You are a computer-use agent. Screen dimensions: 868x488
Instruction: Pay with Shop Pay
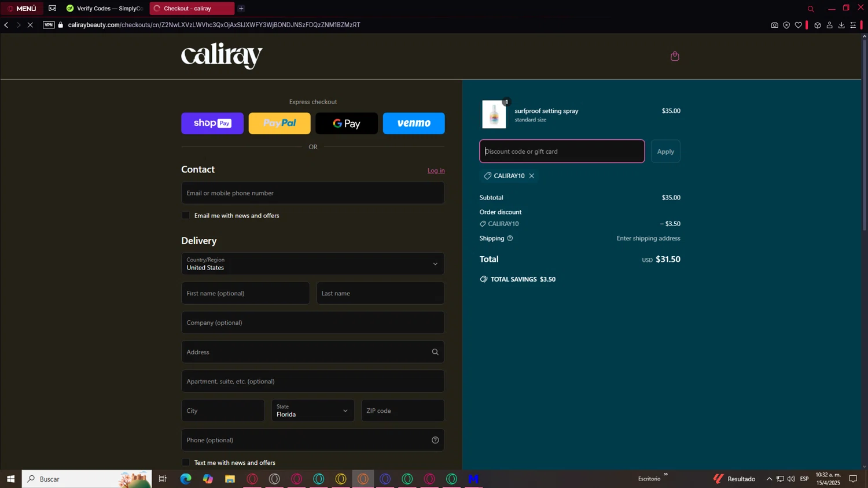212,123
